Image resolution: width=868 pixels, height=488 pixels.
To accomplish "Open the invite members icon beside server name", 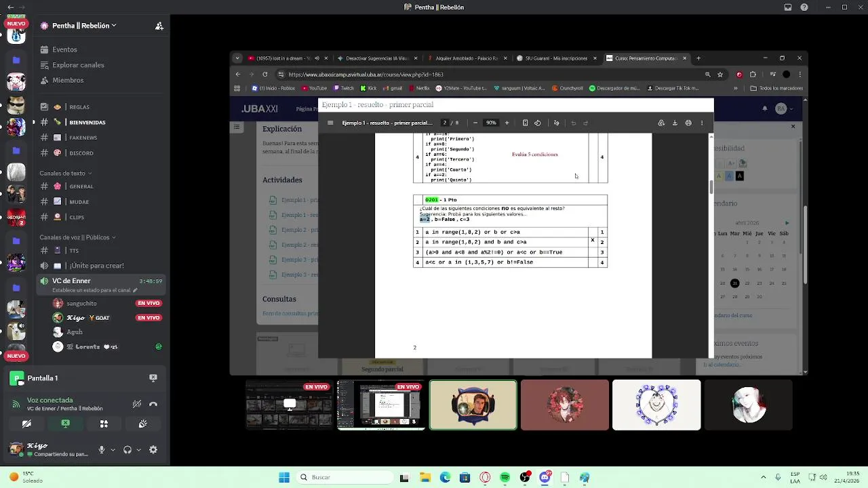I will 159,26.
